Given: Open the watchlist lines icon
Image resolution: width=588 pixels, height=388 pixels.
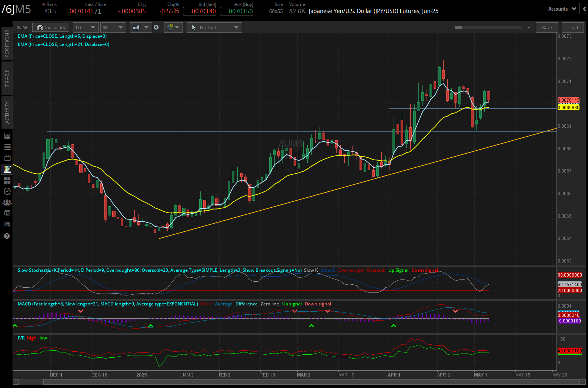Looking at the screenshot, I should pos(7,147).
